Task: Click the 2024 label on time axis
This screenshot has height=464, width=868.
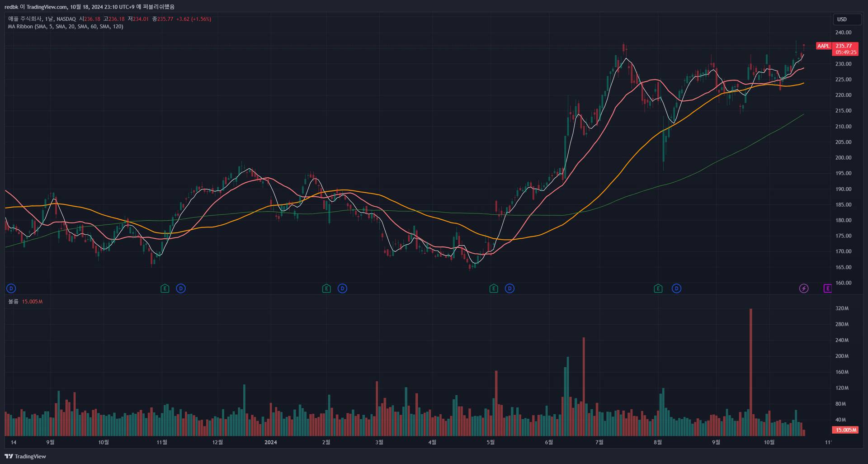Action: tap(270, 442)
